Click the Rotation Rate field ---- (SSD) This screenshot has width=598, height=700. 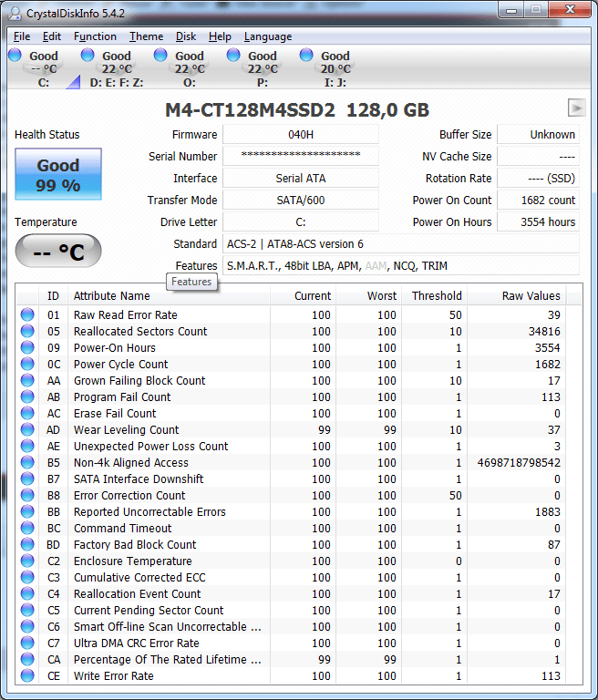(x=538, y=178)
